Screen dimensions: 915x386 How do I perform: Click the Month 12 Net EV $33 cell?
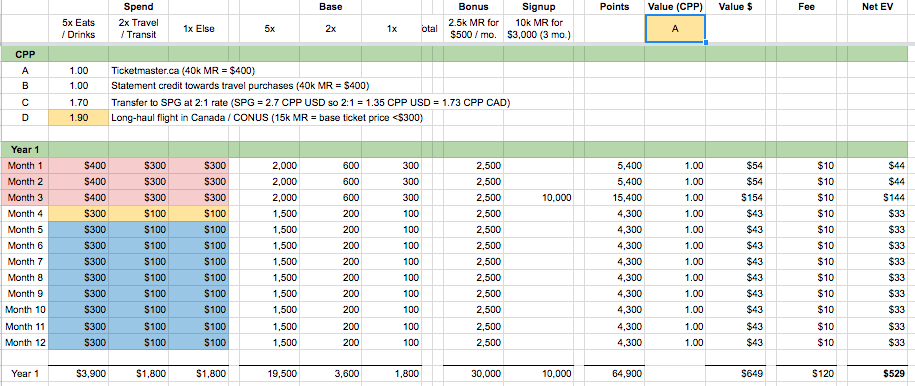pos(878,342)
